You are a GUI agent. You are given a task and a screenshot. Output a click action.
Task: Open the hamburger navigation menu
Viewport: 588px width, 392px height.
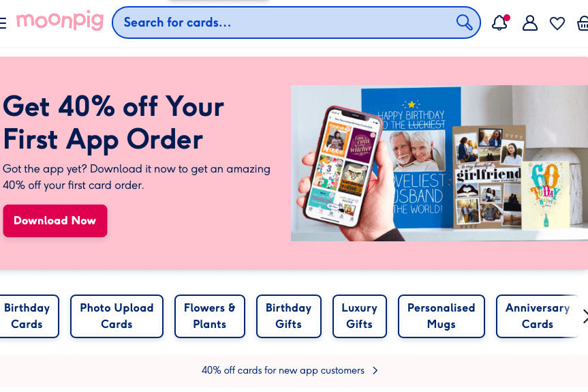tap(2, 23)
